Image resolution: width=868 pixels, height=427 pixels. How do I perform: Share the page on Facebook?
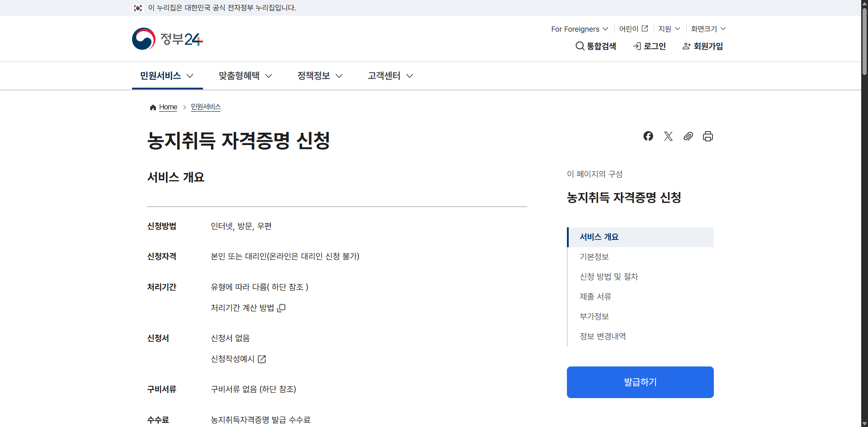(648, 136)
